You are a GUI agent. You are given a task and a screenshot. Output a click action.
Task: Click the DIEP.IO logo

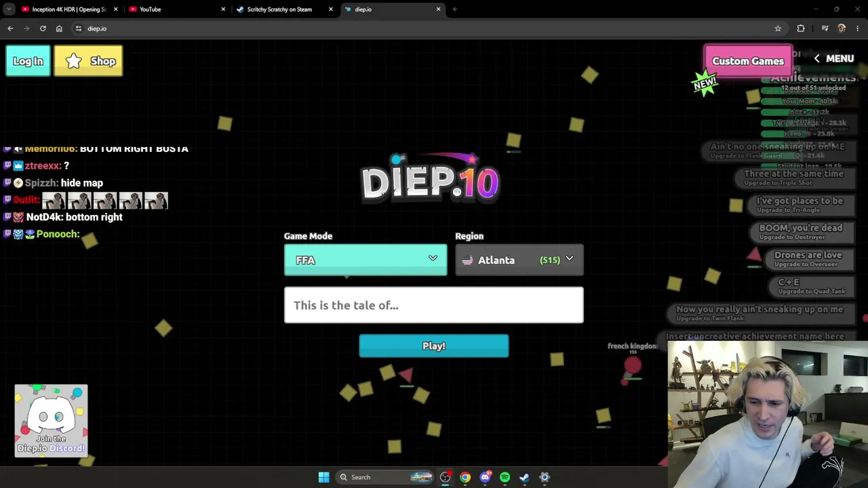point(430,178)
